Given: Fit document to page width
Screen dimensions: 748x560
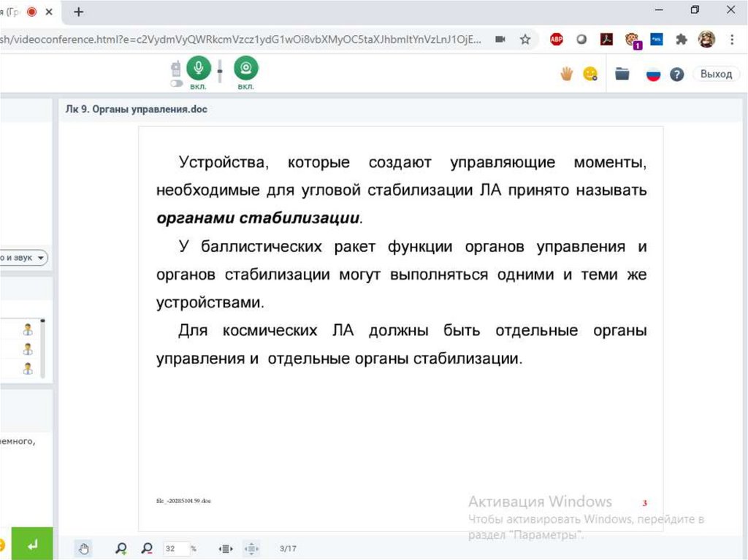Looking at the screenshot, I should click(x=226, y=548).
